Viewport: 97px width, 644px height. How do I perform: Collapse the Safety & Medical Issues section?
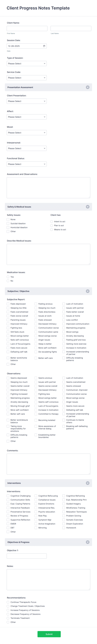coord(88,207)
